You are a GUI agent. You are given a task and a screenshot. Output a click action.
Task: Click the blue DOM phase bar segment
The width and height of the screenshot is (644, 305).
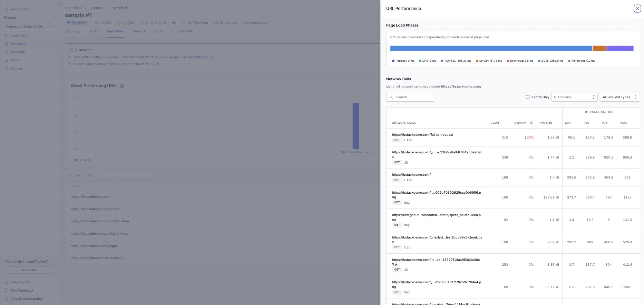[x=491, y=49]
